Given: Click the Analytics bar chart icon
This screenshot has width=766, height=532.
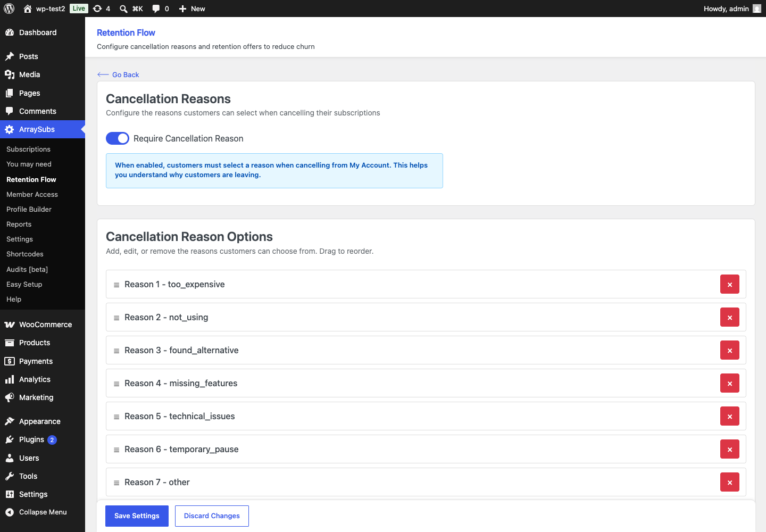Looking at the screenshot, I should point(10,379).
